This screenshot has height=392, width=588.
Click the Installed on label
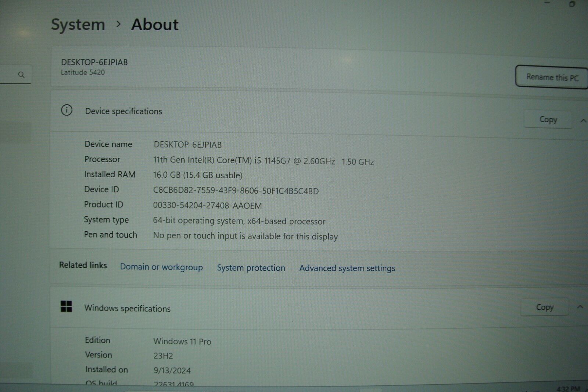point(107,369)
